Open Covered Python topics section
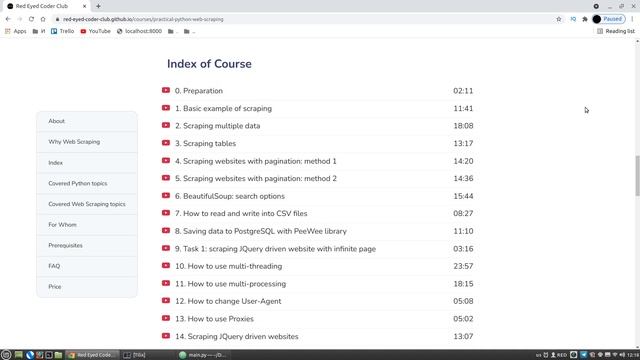 coord(87,184)
